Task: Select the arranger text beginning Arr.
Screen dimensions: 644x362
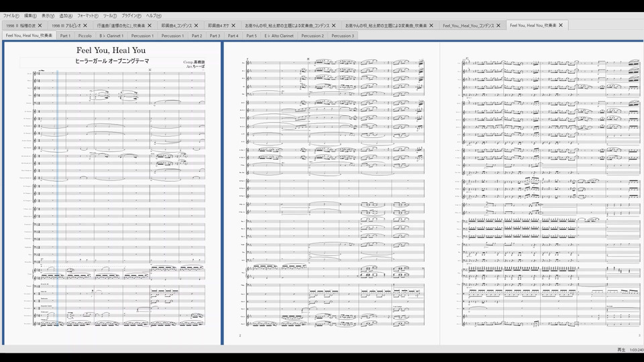Action: (195, 66)
